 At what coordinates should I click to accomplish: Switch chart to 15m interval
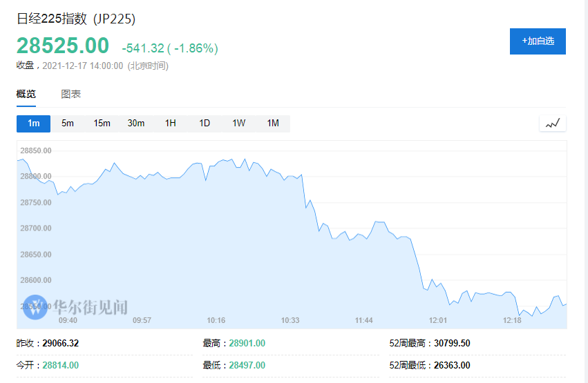[x=102, y=124]
